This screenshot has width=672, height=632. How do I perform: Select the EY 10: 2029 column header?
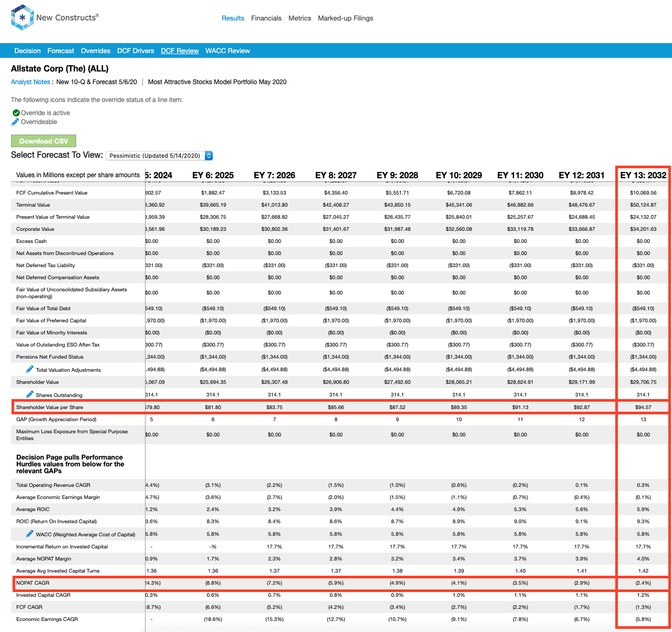pyautogui.click(x=459, y=175)
